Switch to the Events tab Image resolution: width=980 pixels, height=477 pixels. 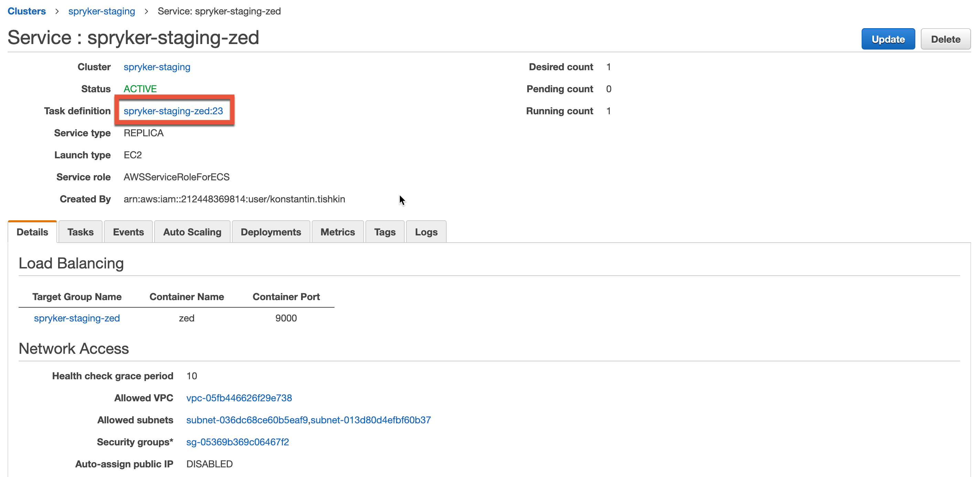point(128,231)
